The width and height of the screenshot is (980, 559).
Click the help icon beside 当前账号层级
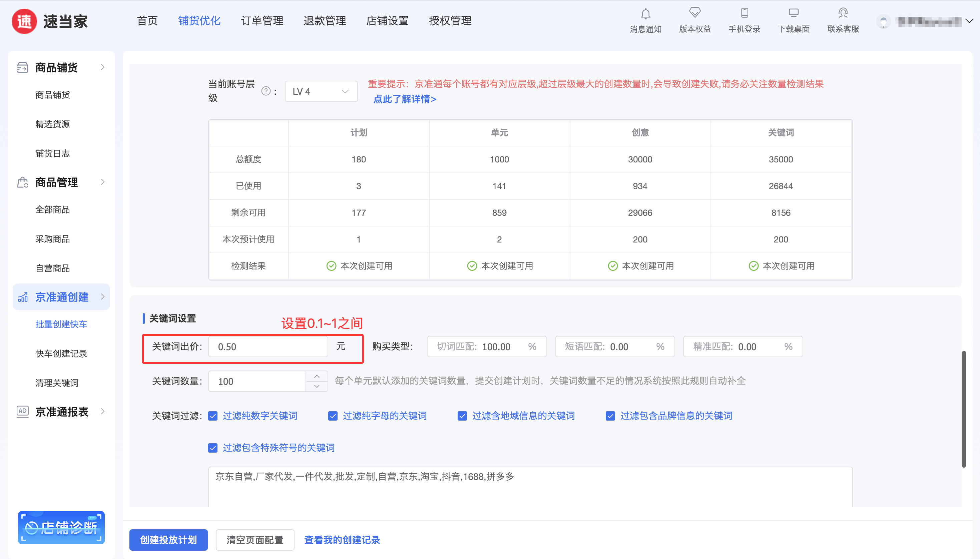click(266, 91)
